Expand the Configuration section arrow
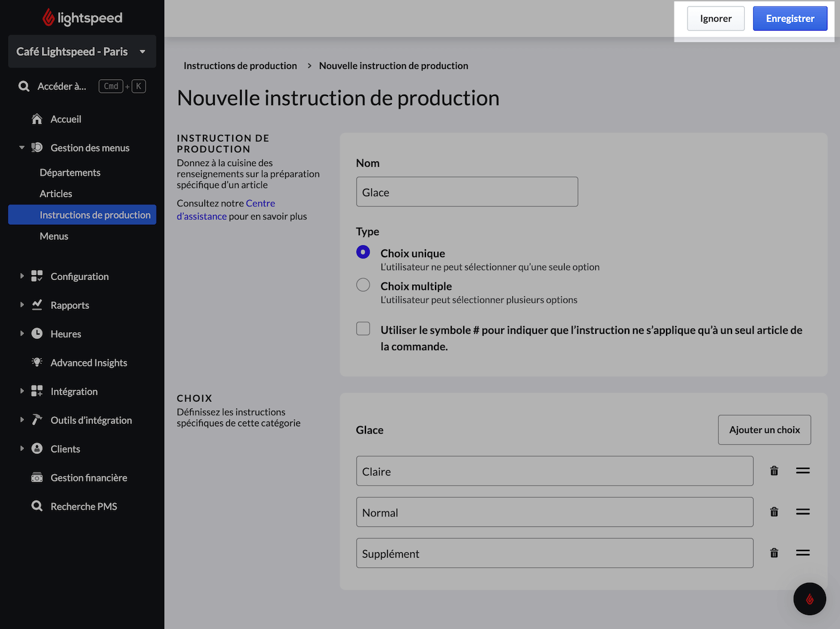 pos(22,276)
